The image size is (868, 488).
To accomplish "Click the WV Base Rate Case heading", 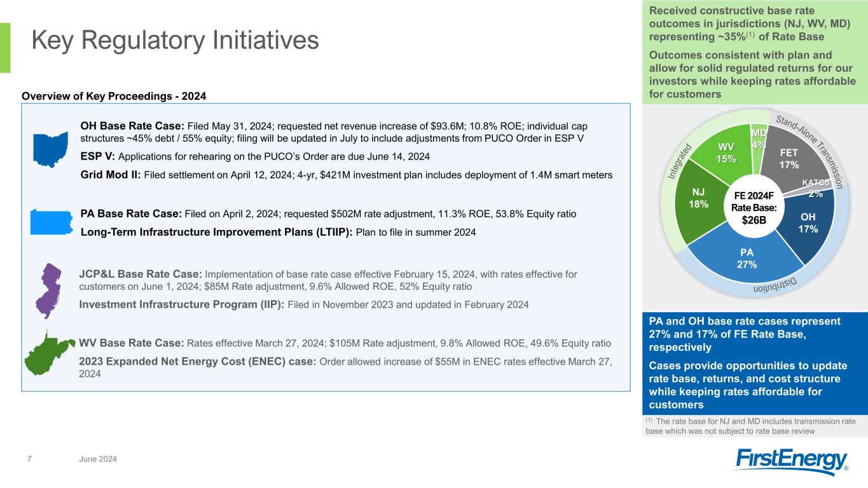I will 132,343.
